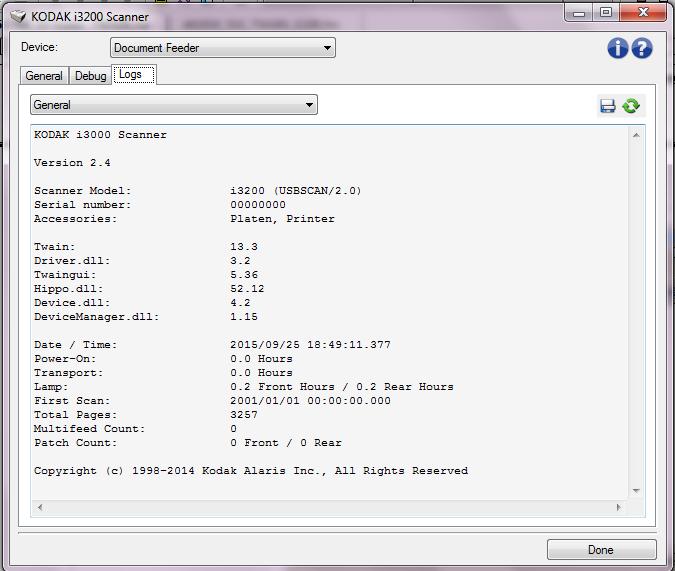Switch to the General tab
This screenshot has height=571, width=675.
[x=44, y=76]
